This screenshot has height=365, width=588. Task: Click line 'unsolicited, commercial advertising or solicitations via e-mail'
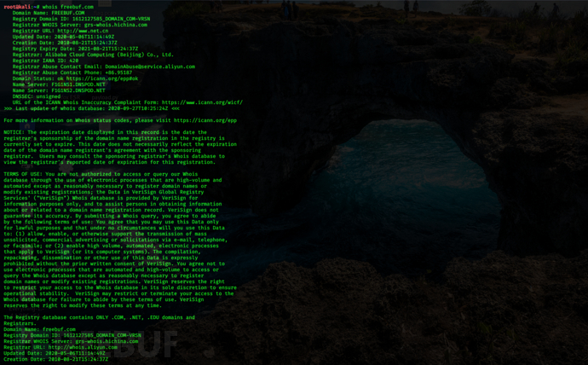point(116,240)
